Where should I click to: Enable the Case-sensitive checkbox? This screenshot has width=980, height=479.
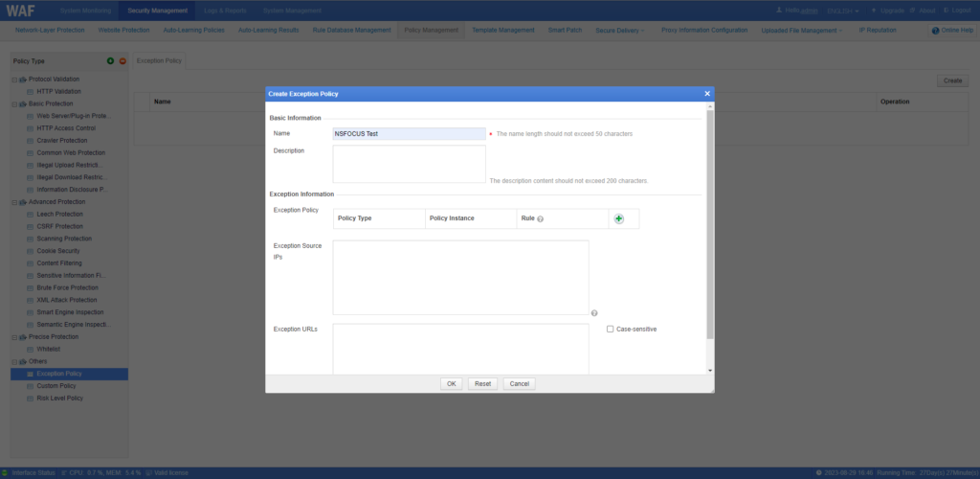pyautogui.click(x=610, y=329)
